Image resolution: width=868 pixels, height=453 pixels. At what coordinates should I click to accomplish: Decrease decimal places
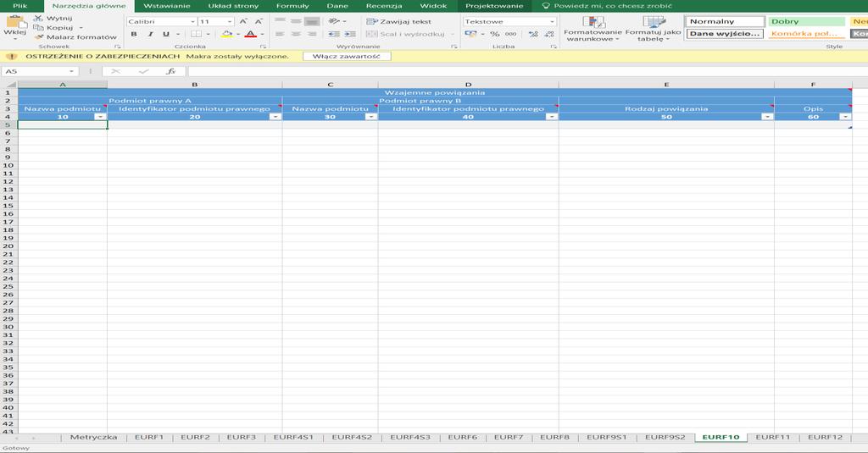pyautogui.click(x=549, y=35)
